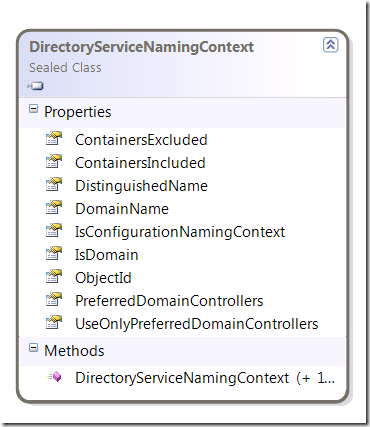Click the ContainersIncluded property icon
The height and width of the screenshot is (427, 370).
coord(54,161)
